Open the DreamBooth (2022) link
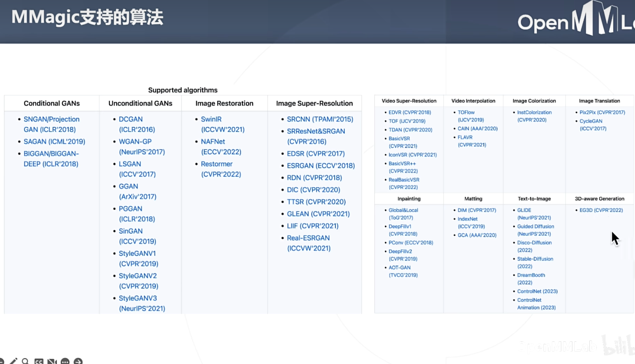 click(531, 279)
